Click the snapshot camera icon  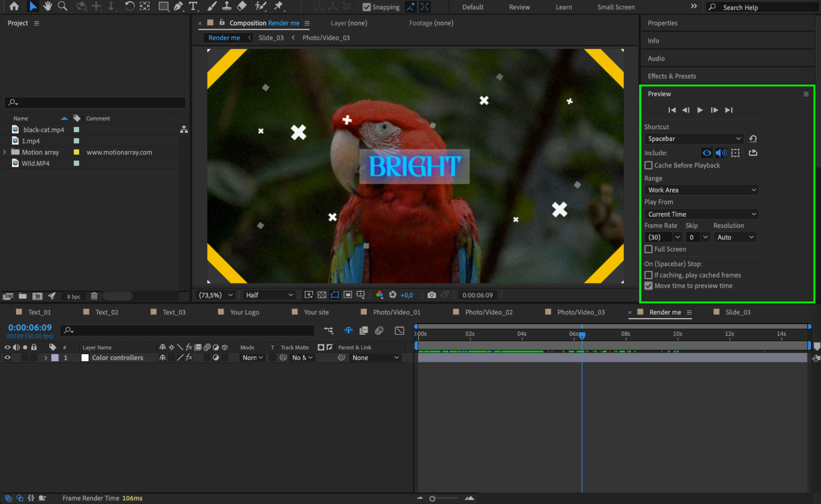point(431,295)
